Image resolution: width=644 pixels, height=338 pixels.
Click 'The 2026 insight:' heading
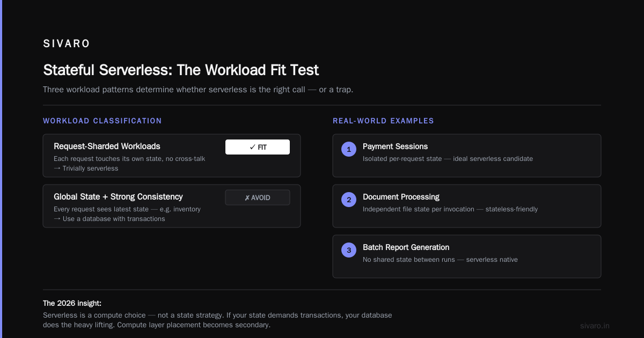click(72, 303)
